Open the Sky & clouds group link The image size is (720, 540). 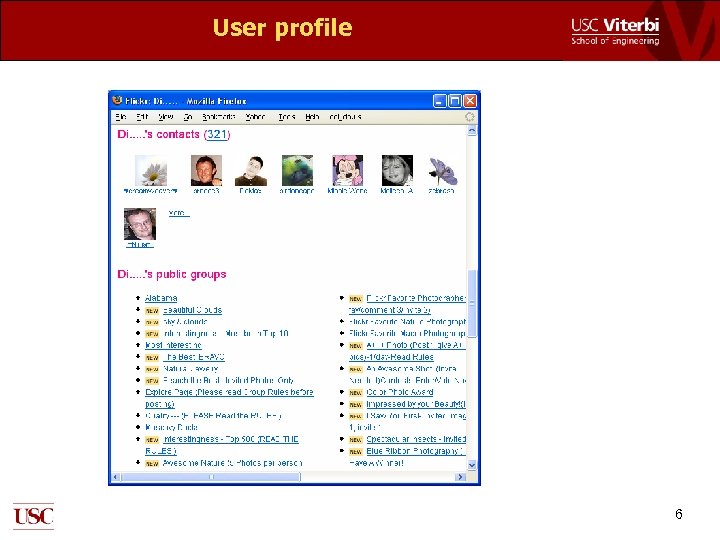point(185,322)
